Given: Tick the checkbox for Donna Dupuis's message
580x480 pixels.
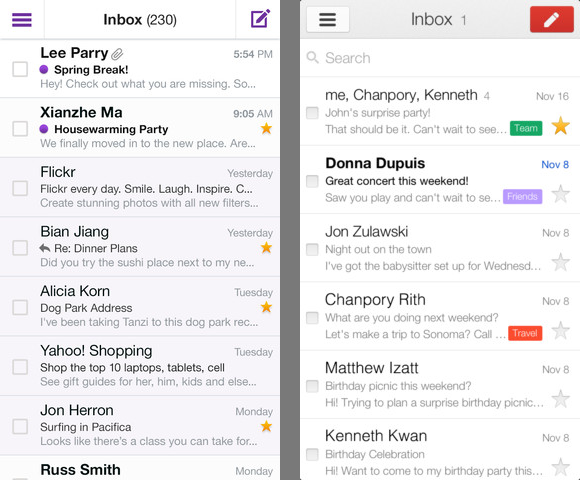Looking at the screenshot, I should tap(312, 181).
